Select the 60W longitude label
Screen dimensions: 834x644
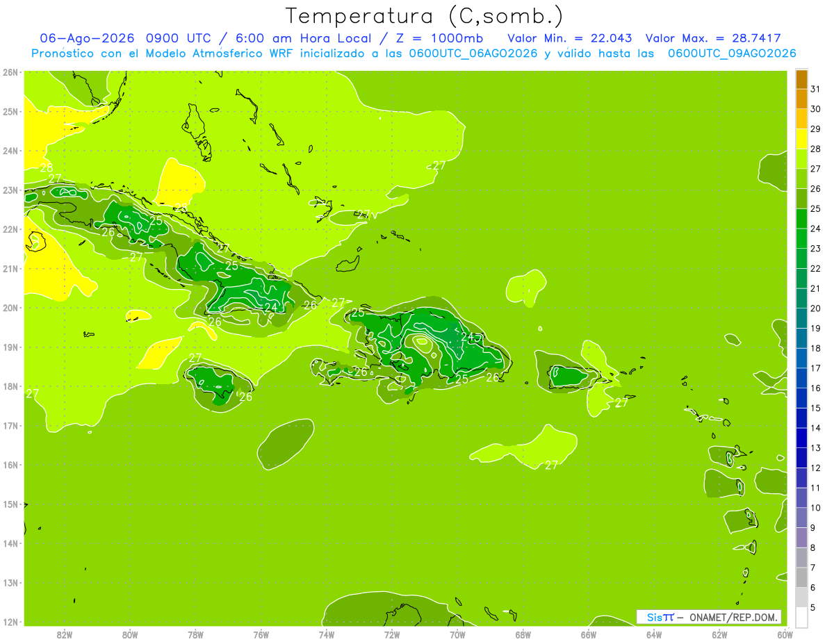[x=785, y=634]
